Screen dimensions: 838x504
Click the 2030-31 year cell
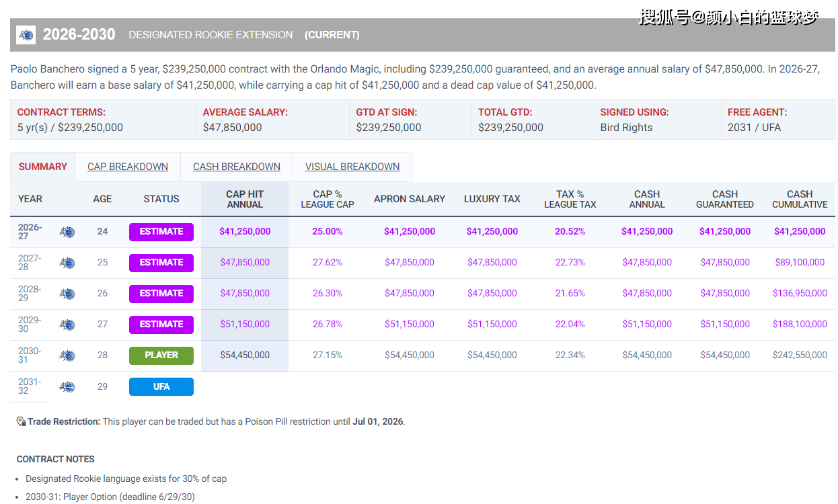[x=30, y=355]
